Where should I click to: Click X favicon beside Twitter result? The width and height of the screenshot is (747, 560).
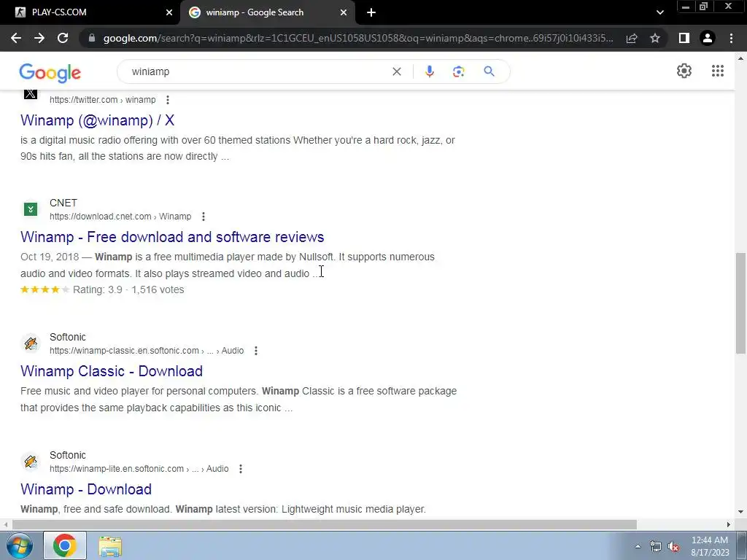pyautogui.click(x=31, y=94)
